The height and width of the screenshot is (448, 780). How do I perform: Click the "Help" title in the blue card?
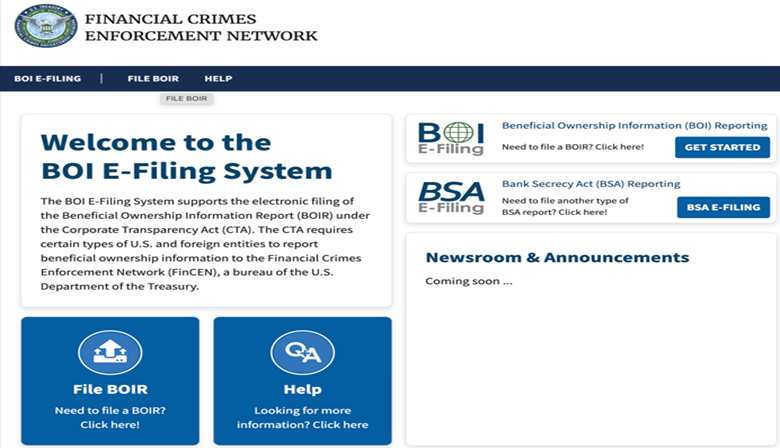(x=302, y=389)
